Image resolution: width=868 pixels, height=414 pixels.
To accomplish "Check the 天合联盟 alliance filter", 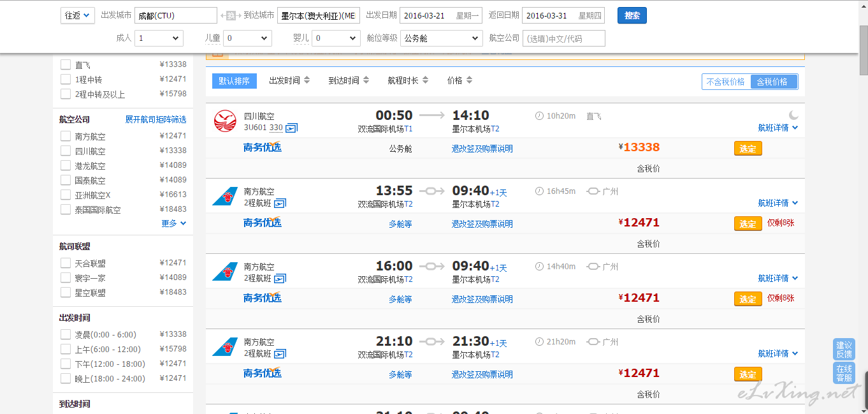I will click(x=66, y=263).
